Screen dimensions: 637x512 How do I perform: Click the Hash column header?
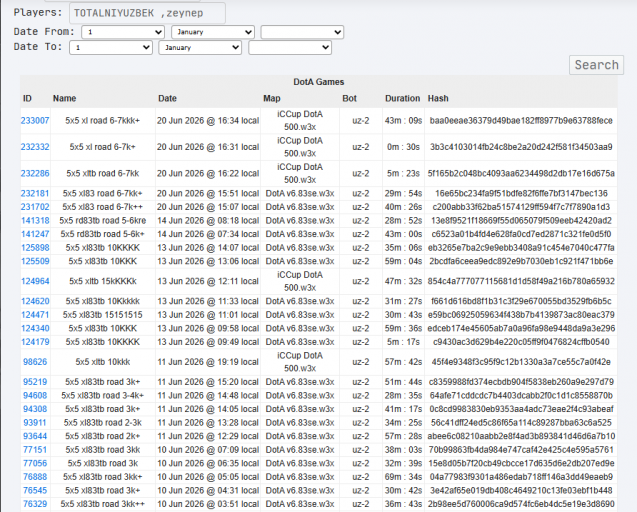438,98
